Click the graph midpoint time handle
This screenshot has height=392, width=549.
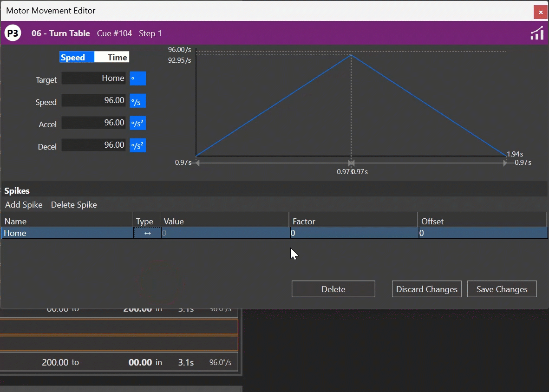351,163
